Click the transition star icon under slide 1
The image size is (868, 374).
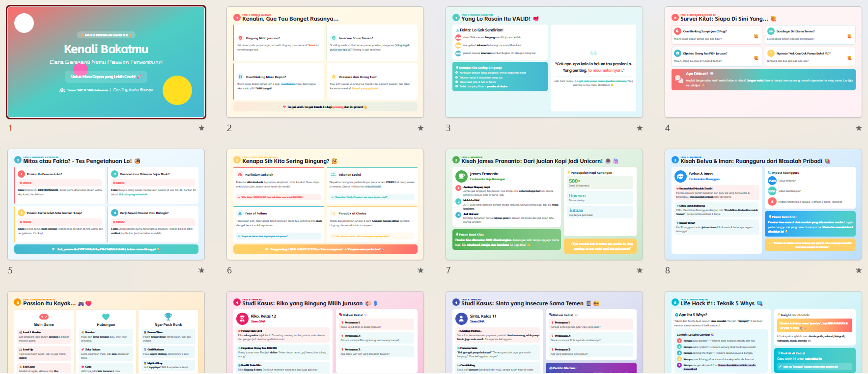[201, 128]
